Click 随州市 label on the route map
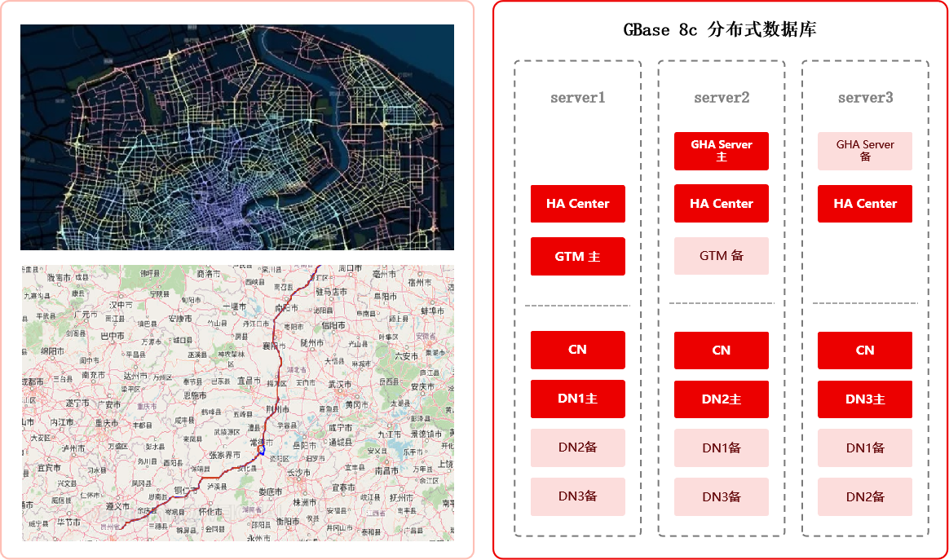The image size is (949, 560). click(x=312, y=342)
